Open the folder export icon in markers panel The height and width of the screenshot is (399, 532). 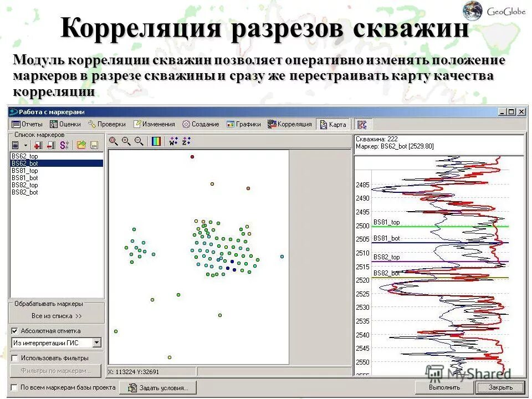click(x=80, y=145)
